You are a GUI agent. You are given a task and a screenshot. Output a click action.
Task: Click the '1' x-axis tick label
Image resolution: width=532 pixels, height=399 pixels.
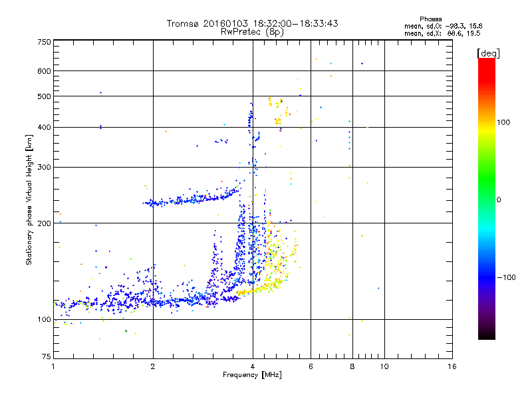(x=53, y=366)
